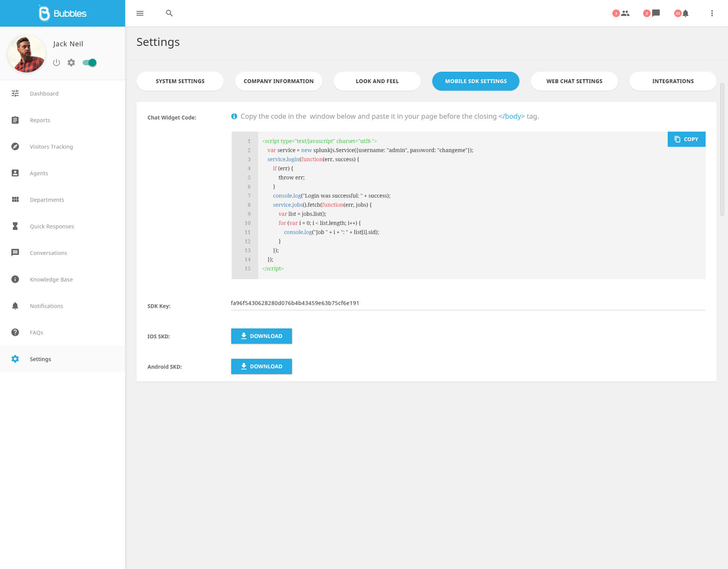The height and width of the screenshot is (569, 728).
Task: Click the FAQs question mark icon
Action: (x=15, y=332)
